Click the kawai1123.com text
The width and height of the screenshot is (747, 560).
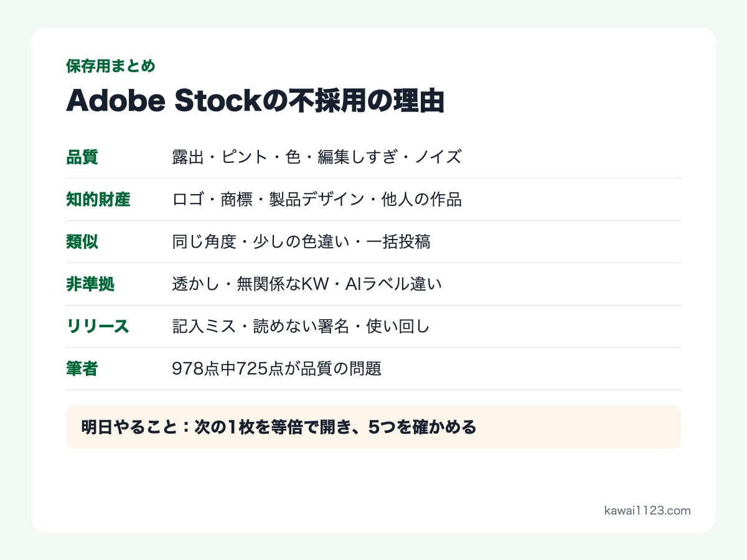click(647, 511)
